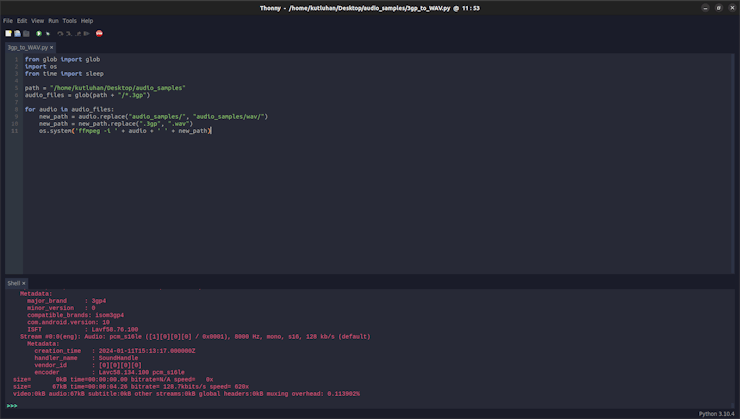This screenshot has height=419, width=740.
Task: Click the Step out debugger icon
Action: 78,34
